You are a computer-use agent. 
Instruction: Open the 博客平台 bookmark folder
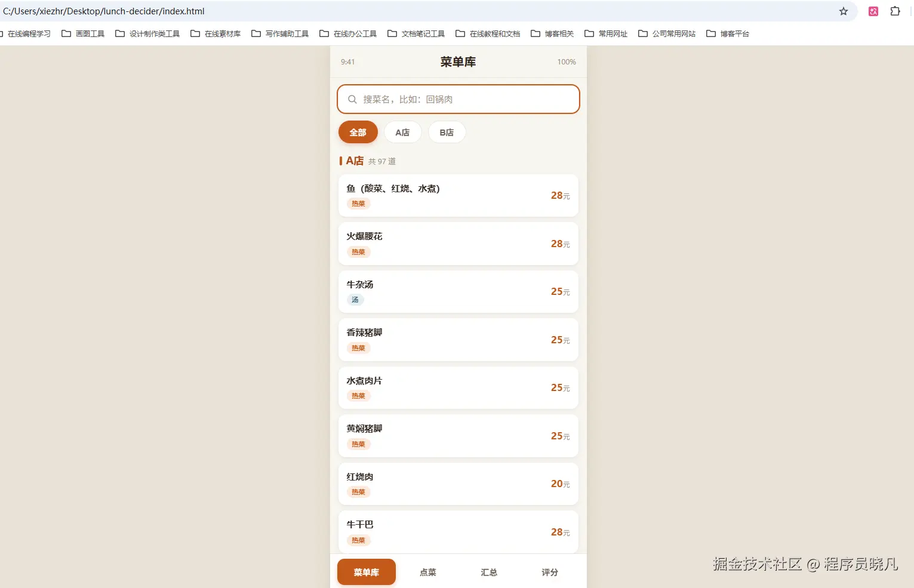pos(728,33)
